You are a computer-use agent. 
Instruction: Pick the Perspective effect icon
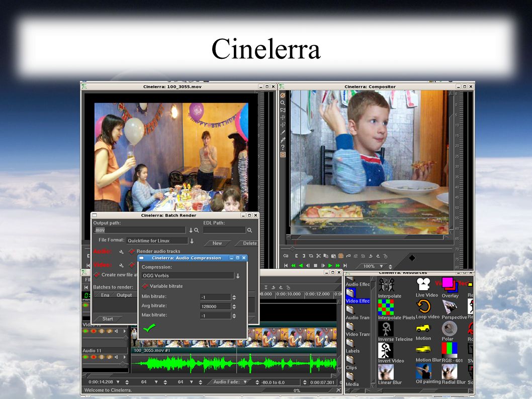[450, 306]
